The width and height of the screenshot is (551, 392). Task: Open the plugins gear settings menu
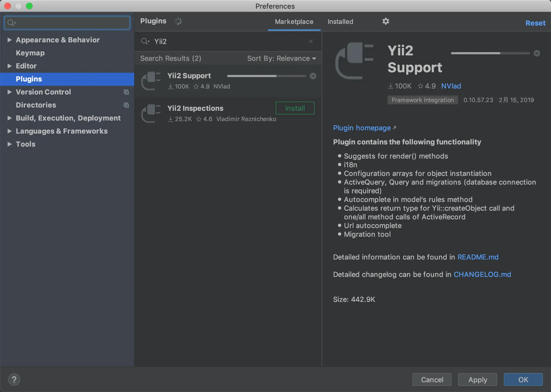(386, 21)
